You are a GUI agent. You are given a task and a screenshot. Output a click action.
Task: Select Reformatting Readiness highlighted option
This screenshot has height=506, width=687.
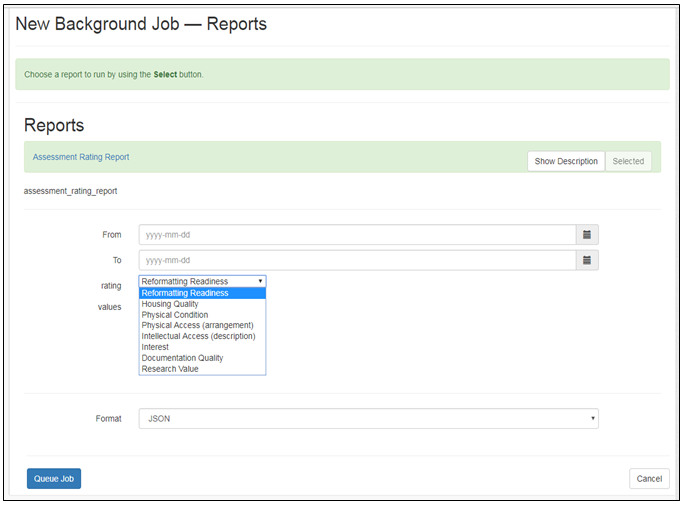[x=202, y=293]
